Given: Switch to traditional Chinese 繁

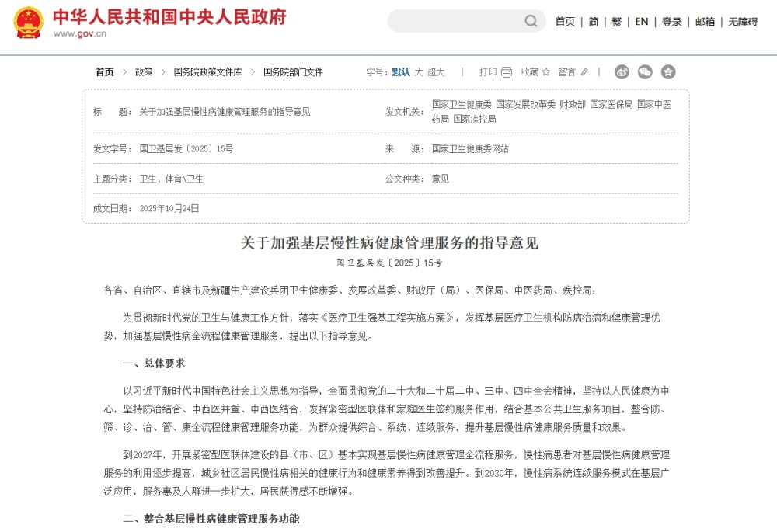Looking at the screenshot, I should pos(617,22).
